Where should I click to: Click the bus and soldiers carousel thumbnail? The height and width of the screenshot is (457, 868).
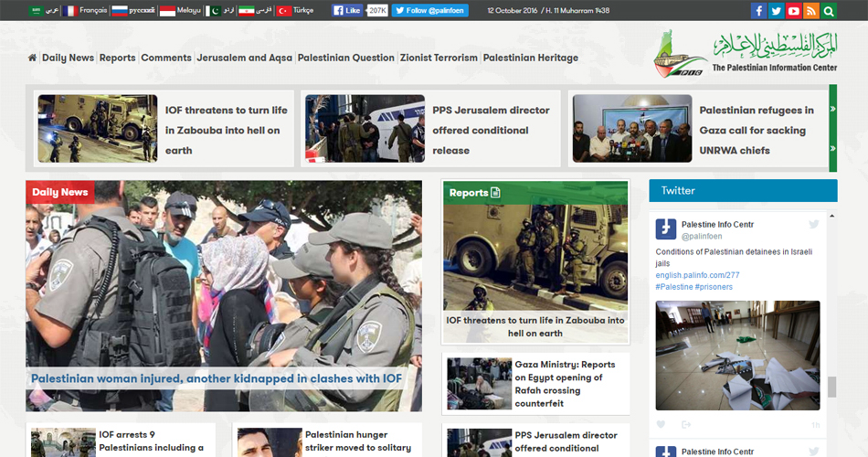365,129
